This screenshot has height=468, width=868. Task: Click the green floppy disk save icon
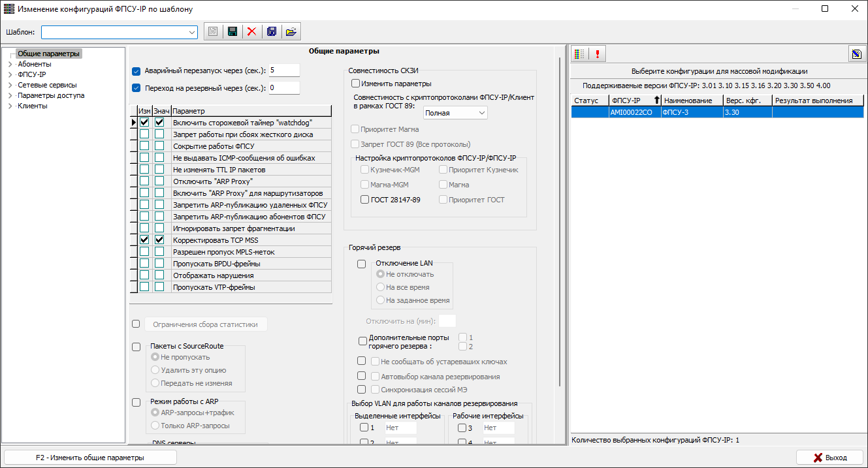(232, 31)
